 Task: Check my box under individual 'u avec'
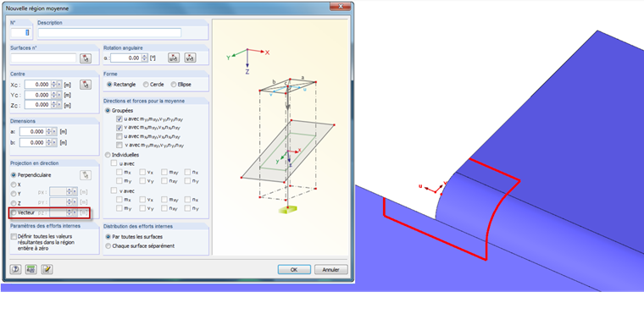pos(119,181)
